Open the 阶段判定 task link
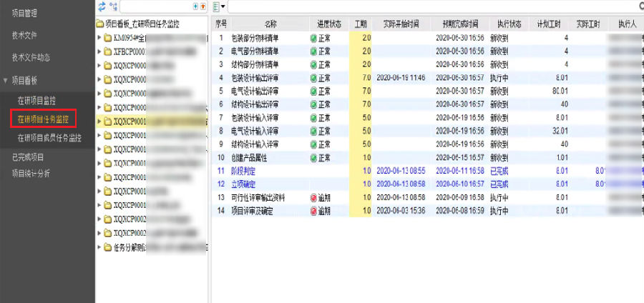Image resolution: width=644 pixels, height=303 pixels. [243, 172]
